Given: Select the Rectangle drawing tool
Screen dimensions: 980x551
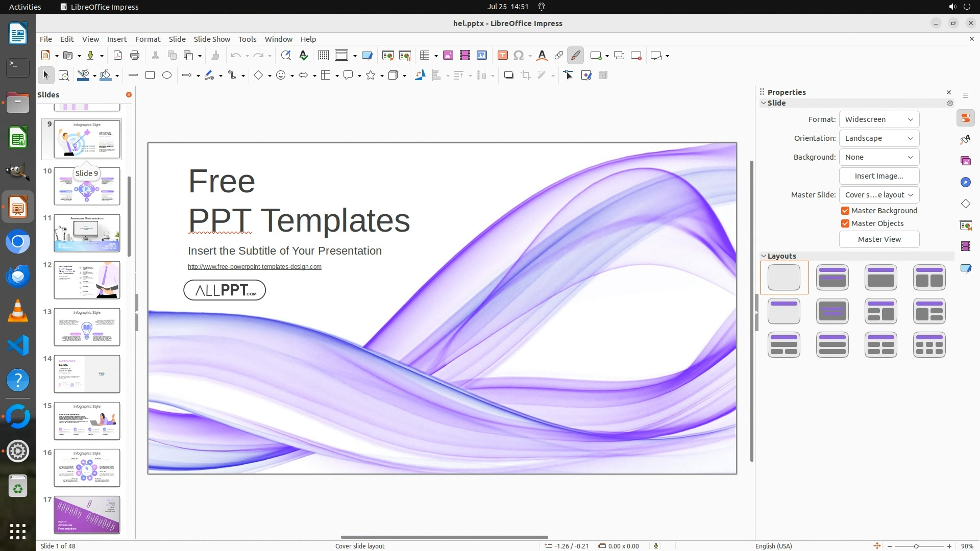Looking at the screenshot, I should coord(150,76).
